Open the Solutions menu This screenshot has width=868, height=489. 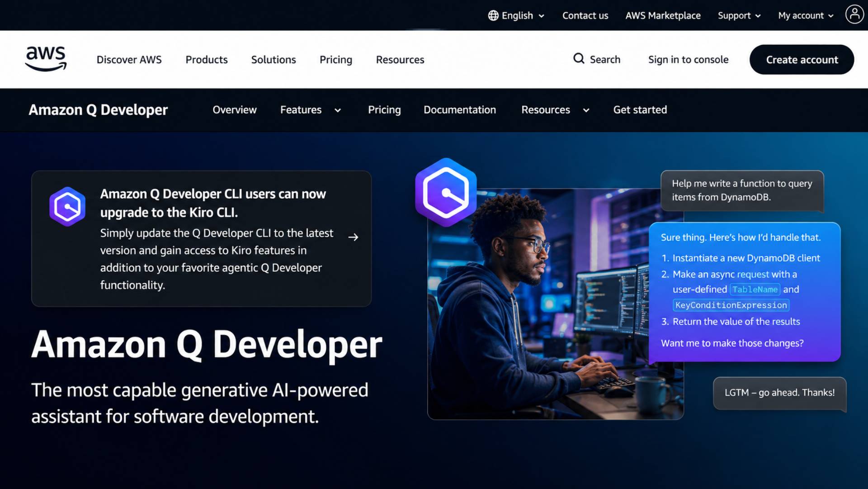274,60
